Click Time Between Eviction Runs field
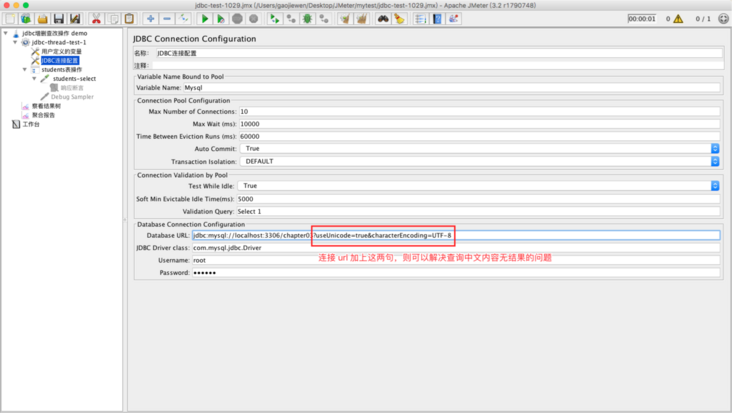Viewport: 732px width, 413px height. [x=479, y=136]
